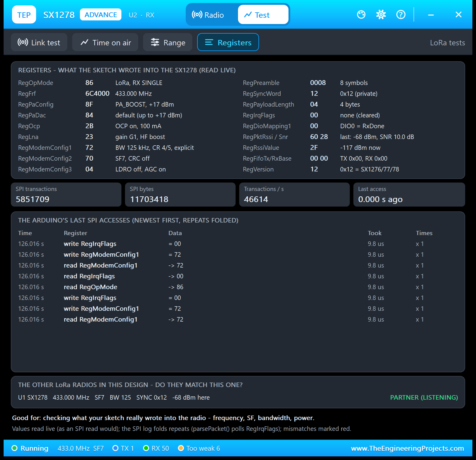Click the TEP logo badge

24,14
